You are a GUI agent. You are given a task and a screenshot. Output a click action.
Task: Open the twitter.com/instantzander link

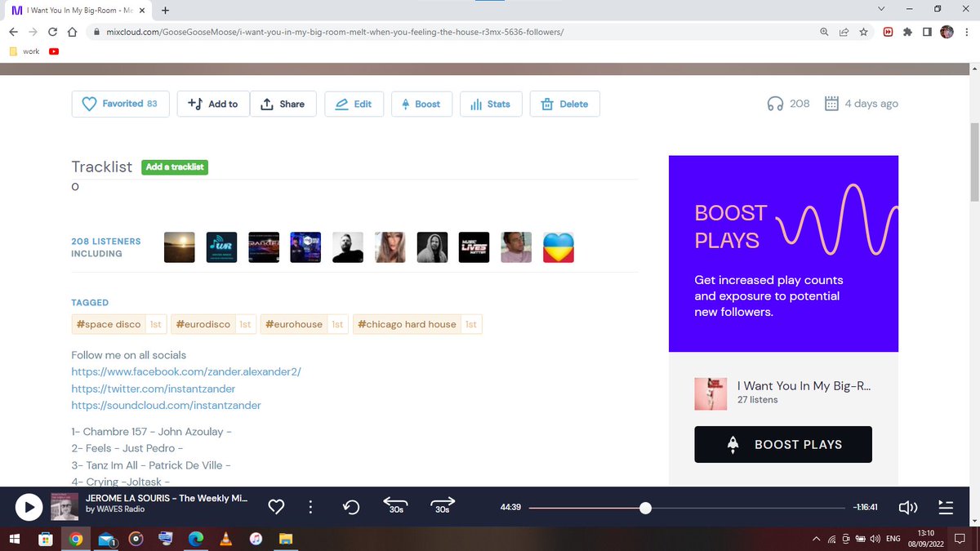(x=154, y=389)
